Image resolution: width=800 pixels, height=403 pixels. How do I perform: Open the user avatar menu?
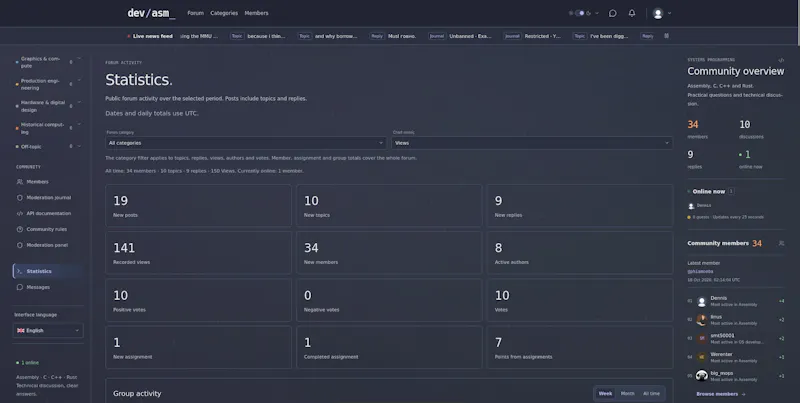pyautogui.click(x=658, y=14)
